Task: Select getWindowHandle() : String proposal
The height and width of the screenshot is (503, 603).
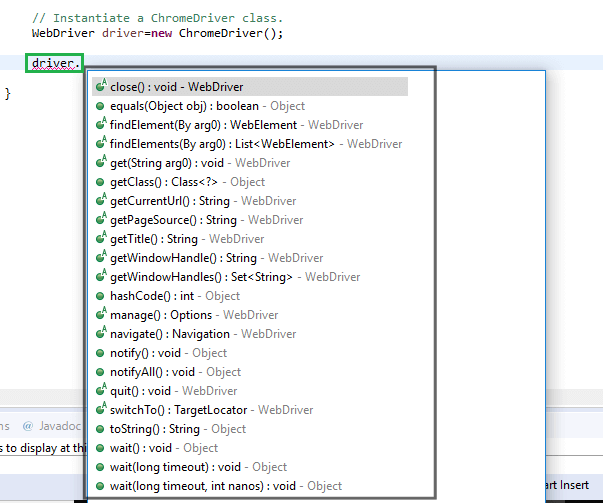Action: [250, 258]
